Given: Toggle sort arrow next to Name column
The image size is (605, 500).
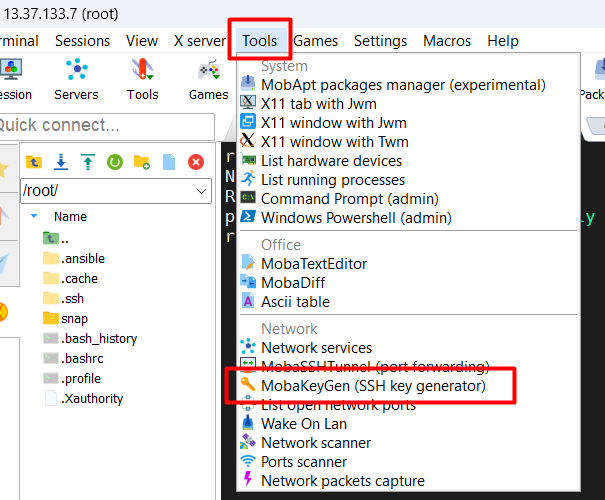Looking at the screenshot, I should 34,216.
